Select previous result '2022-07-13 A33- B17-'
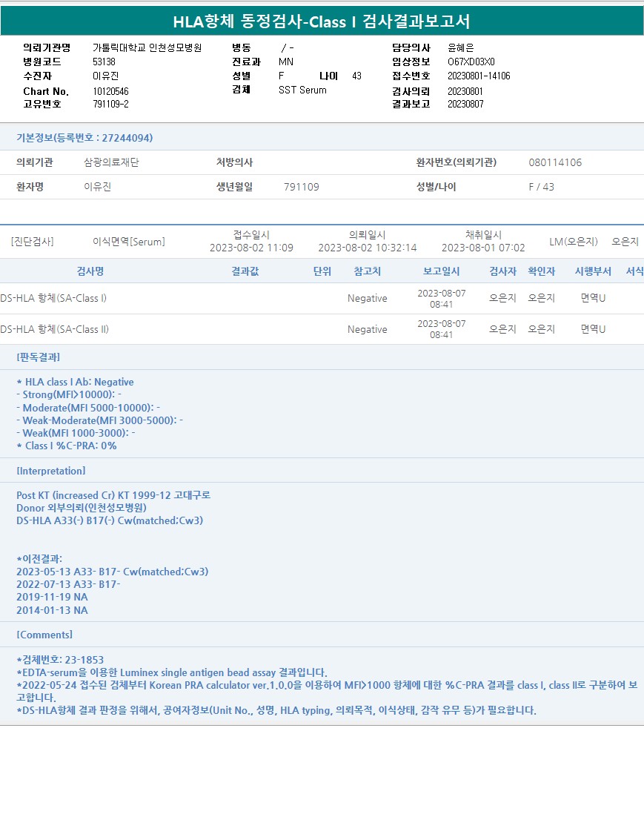This screenshot has height=837, width=644. click(x=68, y=584)
